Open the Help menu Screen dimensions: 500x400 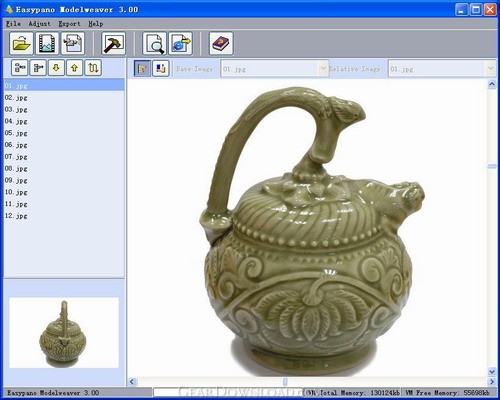96,24
